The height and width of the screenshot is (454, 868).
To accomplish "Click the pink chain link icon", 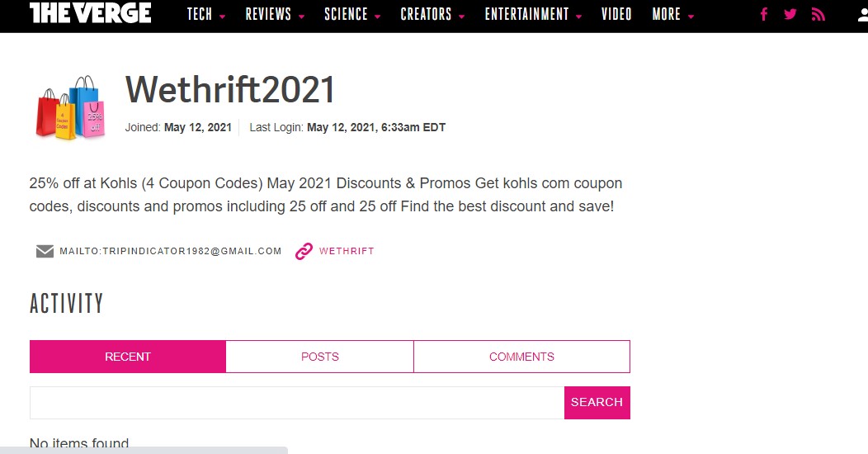I will pos(304,251).
